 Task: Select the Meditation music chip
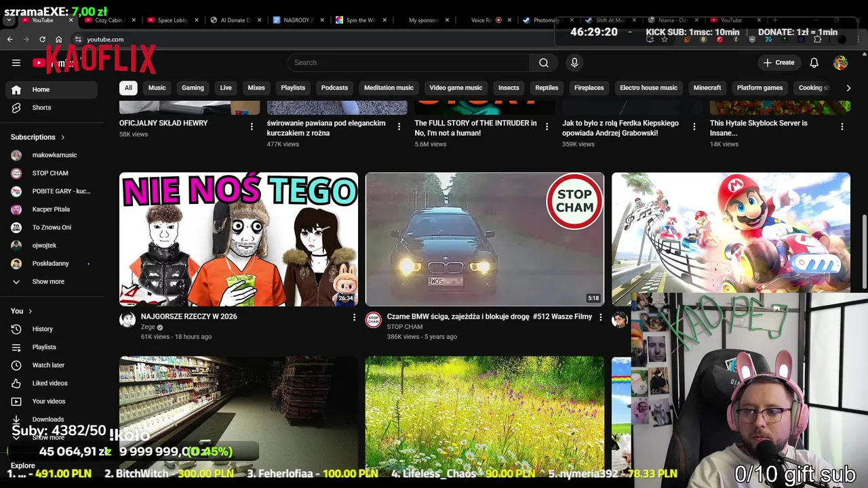[x=389, y=87]
